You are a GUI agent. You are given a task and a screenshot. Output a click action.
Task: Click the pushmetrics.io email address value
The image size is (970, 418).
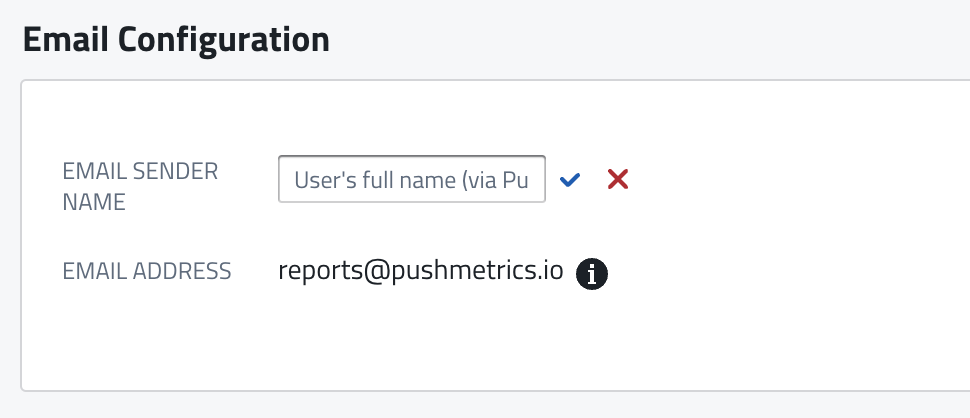(x=421, y=271)
